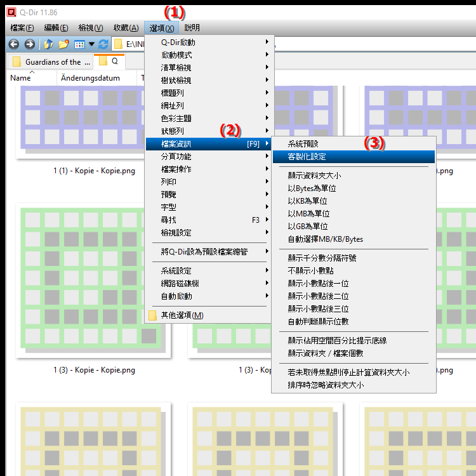Toggle 排序時忽略資料夾大小 option

(354, 385)
